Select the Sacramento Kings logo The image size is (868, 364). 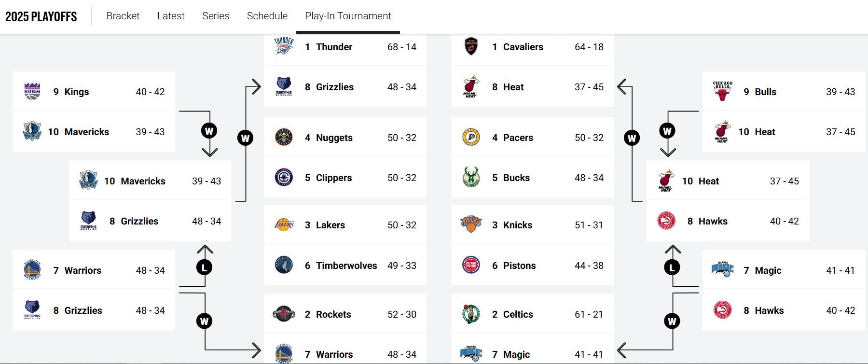point(32,91)
